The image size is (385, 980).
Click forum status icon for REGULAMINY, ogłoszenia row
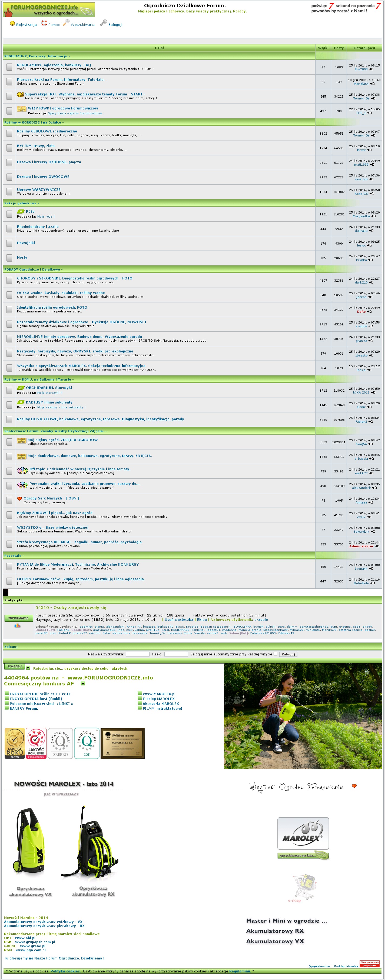(x=9, y=67)
